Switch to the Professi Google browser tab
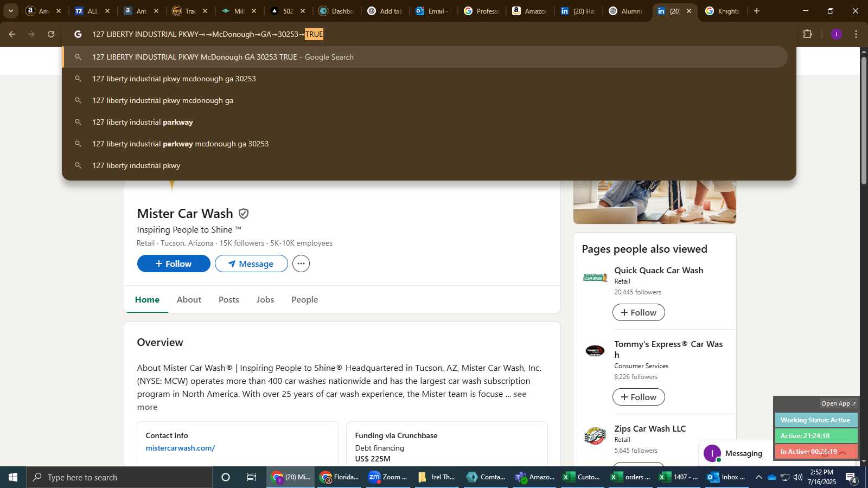The width and height of the screenshot is (868, 488). click(x=482, y=11)
